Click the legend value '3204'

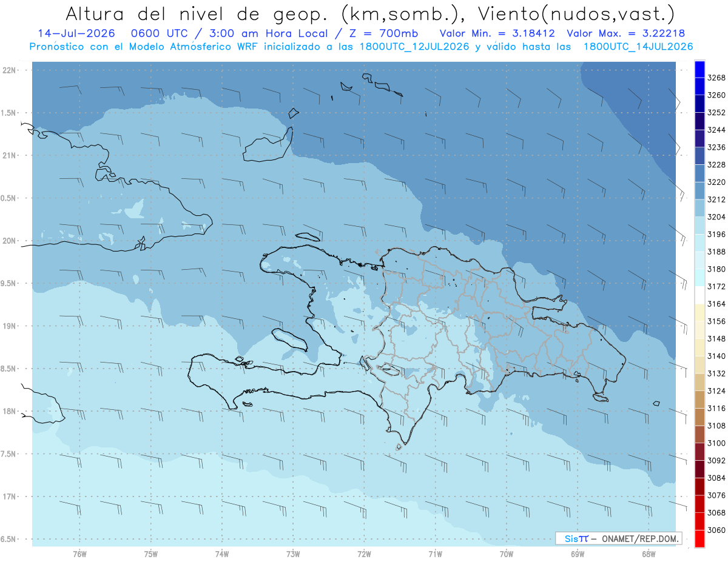716,217
